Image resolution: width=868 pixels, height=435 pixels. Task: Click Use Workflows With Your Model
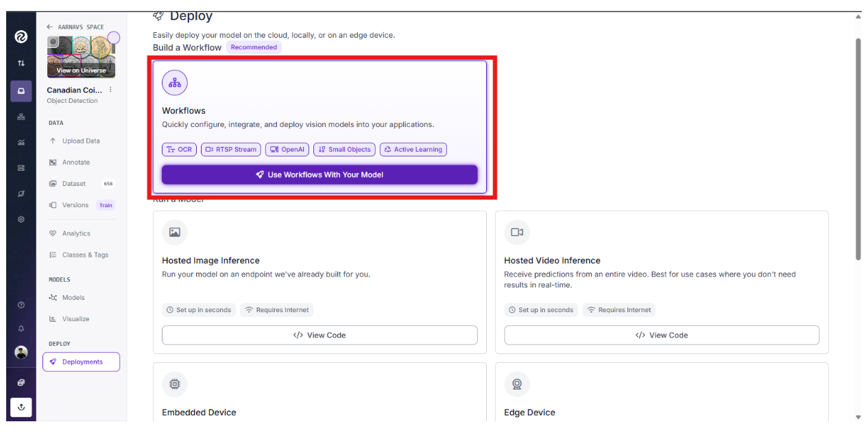click(x=320, y=174)
